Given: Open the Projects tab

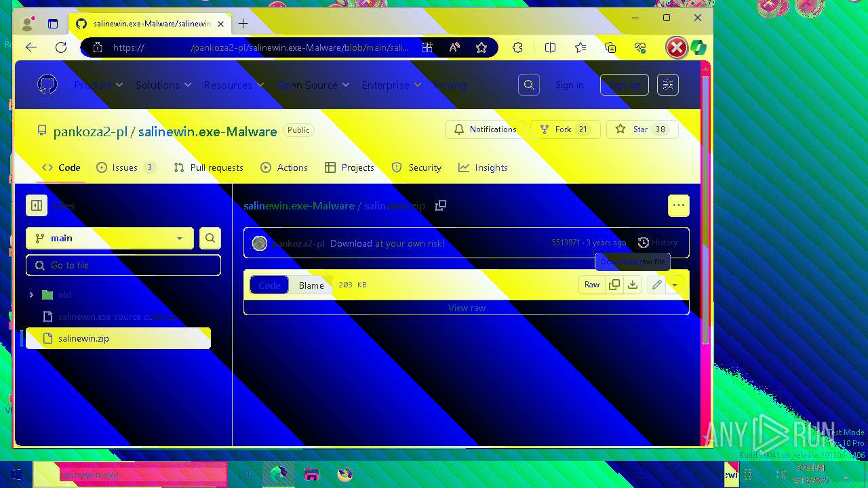Looking at the screenshot, I should pyautogui.click(x=349, y=167).
